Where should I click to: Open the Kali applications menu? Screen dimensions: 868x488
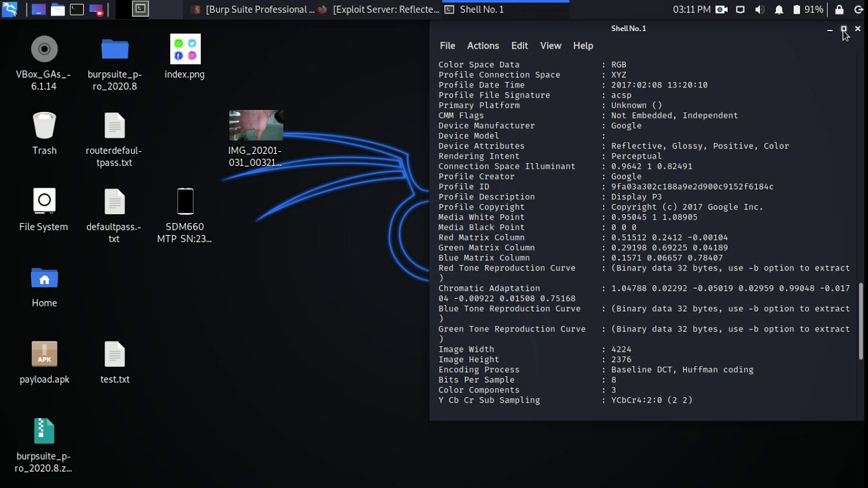coord(9,9)
